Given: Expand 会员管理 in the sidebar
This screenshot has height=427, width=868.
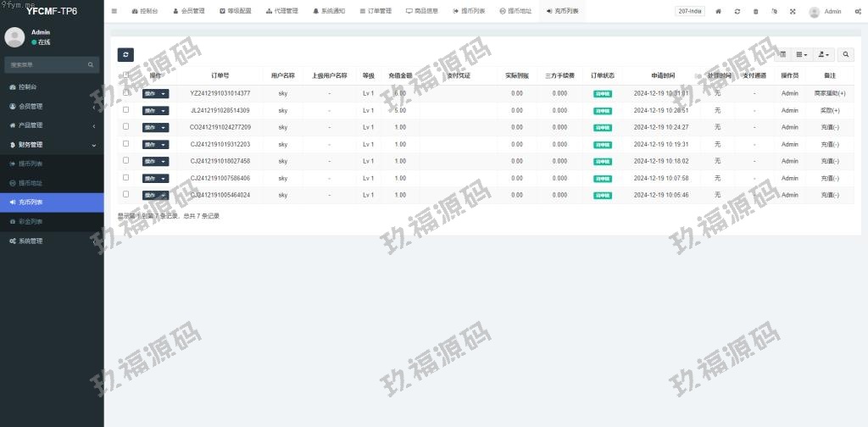Looking at the screenshot, I should click(51, 106).
